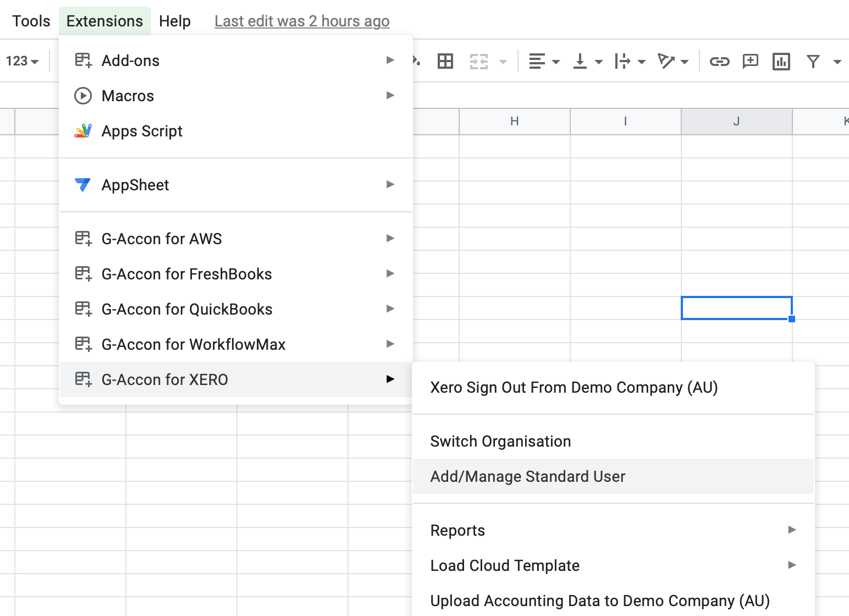Viewport: 849px width, 616px height.
Task: Open the Tools menu
Action: pos(31,21)
